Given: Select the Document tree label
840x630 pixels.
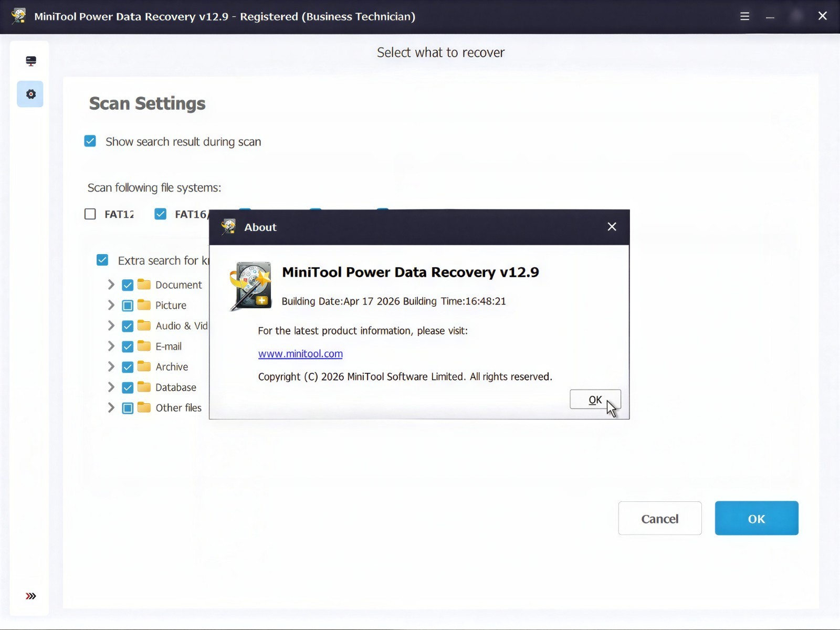Looking at the screenshot, I should (x=178, y=285).
